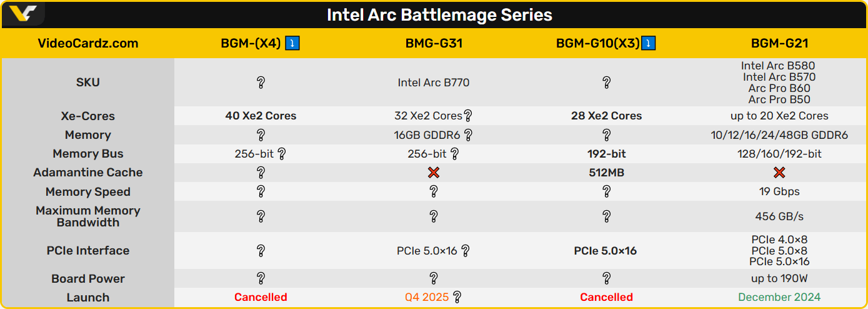Click the Intel Arc Battlemage Series title
Screen dimensions: 868x309
point(439,14)
